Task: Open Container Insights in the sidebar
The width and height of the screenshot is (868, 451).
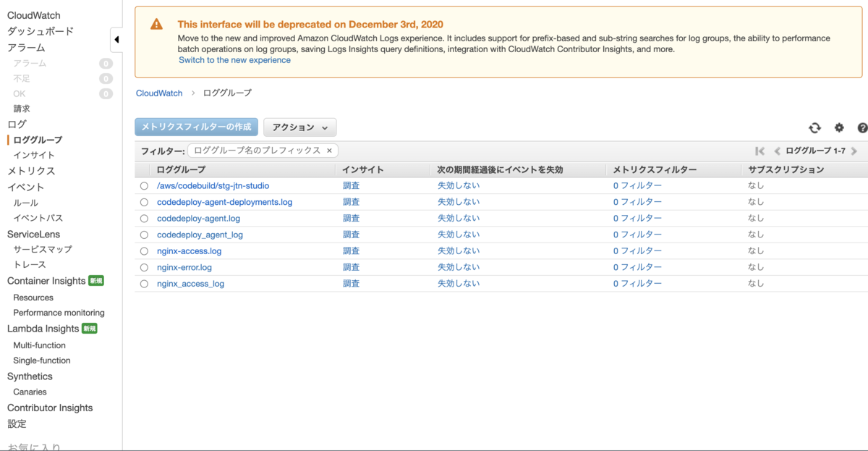Action: click(46, 281)
